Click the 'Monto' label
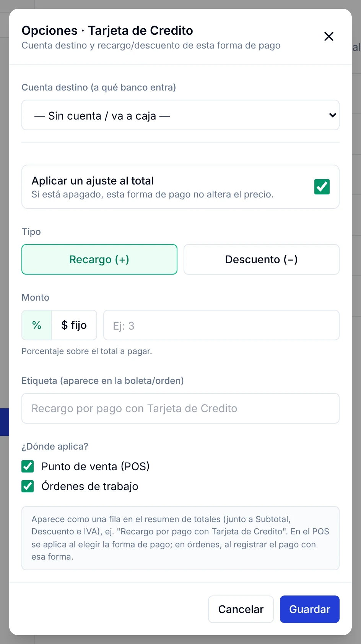The height and width of the screenshot is (644, 361). pos(36,298)
